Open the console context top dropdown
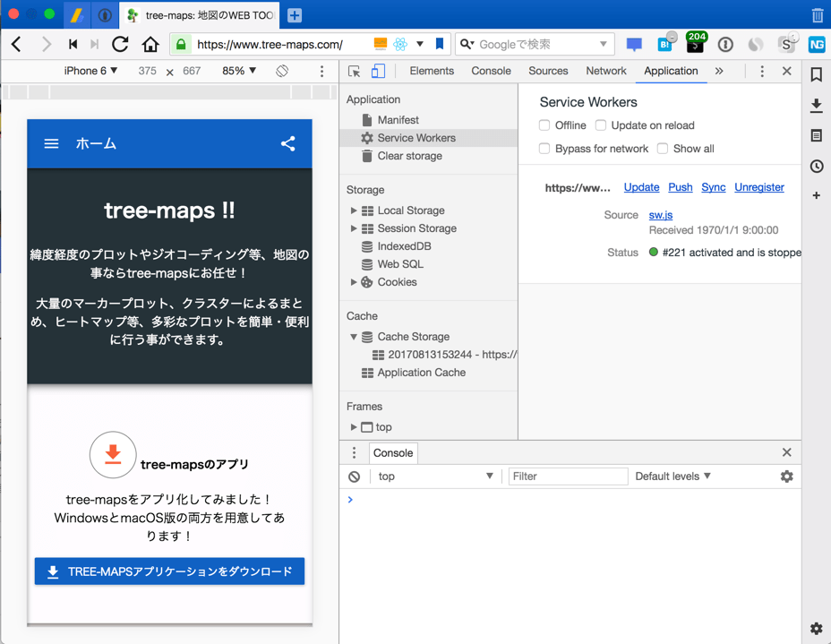Viewport: 831px width, 644px height. [434, 476]
